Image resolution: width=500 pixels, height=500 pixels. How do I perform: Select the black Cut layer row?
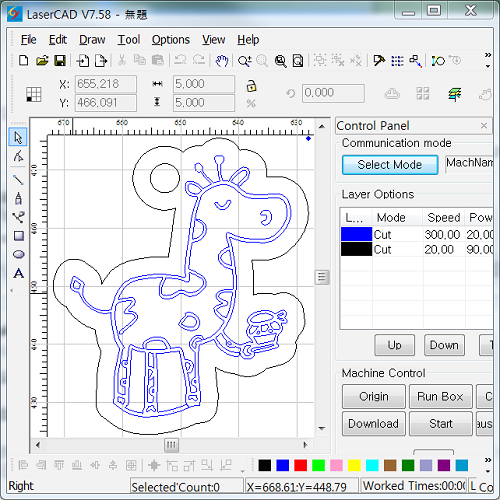click(x=417, y=249)
